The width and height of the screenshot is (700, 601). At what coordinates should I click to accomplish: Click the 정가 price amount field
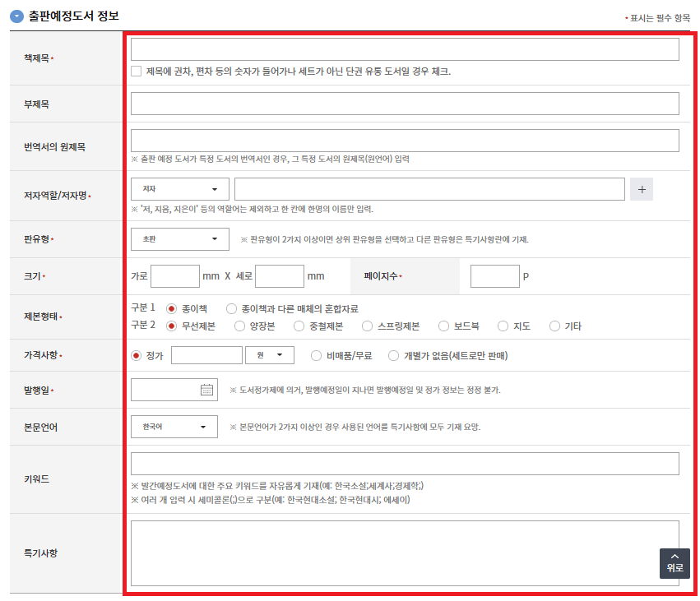[206, 355]
